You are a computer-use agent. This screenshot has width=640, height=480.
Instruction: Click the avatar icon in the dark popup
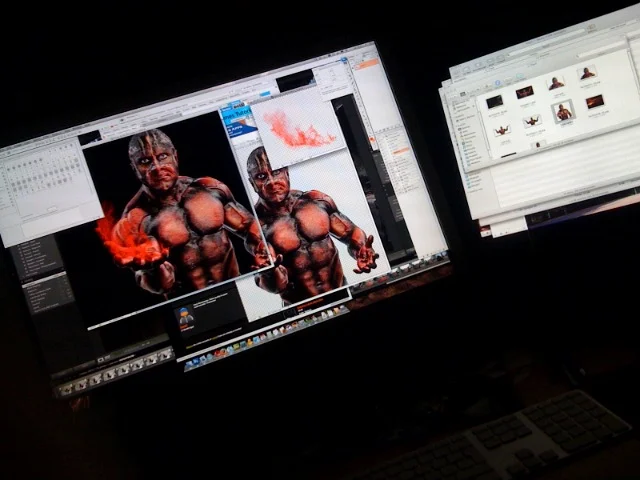point(185,318)
